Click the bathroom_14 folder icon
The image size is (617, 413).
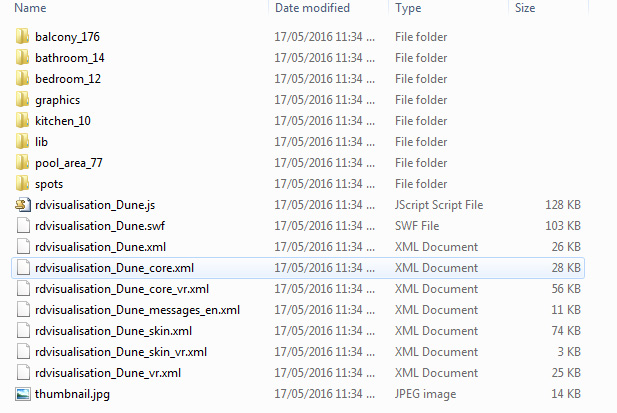(22, 57)
